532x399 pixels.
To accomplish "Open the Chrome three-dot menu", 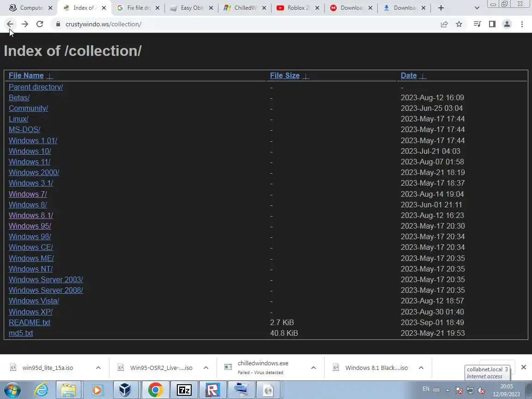I will pyautogui.click(x=522, y=24).
